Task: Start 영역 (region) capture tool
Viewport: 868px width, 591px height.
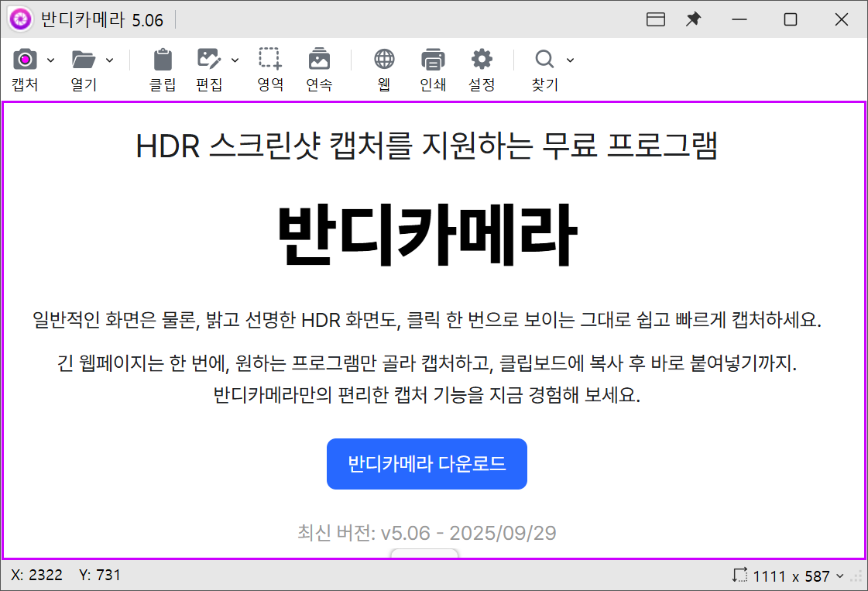Action: point(270,60)
